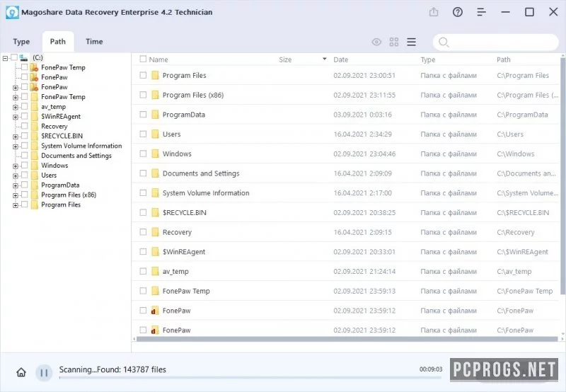This screenshot has height=392, width=566.
Task: Expand $WinREAgent folder in tree
Action: (x=15, y=117)
